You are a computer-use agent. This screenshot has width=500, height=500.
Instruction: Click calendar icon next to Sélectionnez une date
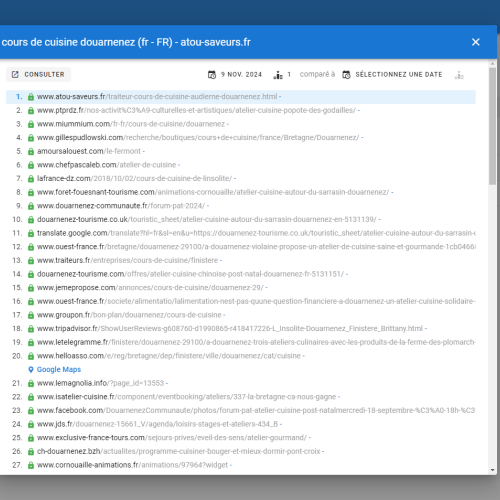tap(346, 75)
